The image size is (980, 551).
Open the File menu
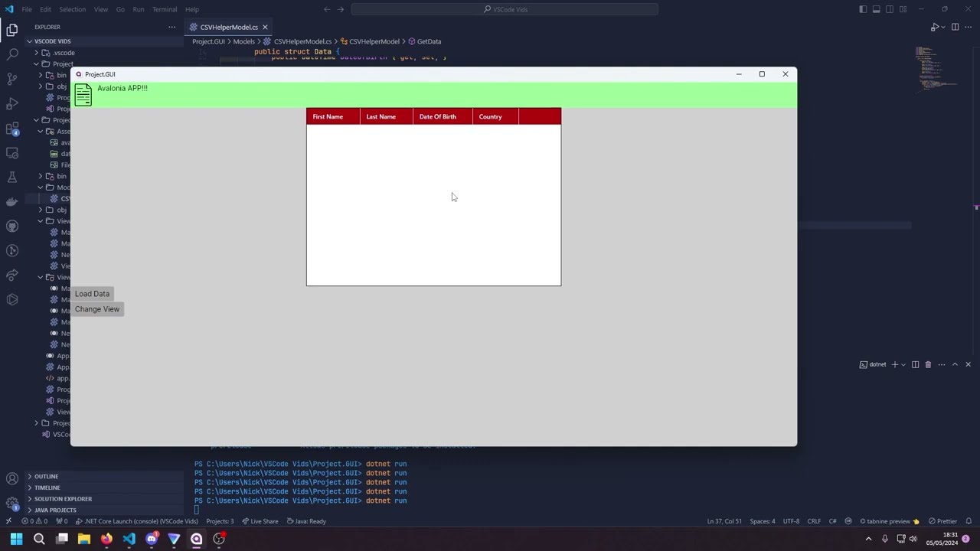click(x=27, y=9)
